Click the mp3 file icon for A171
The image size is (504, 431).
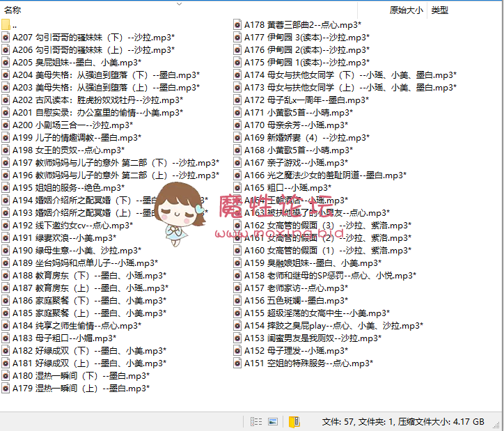point(237,113)
